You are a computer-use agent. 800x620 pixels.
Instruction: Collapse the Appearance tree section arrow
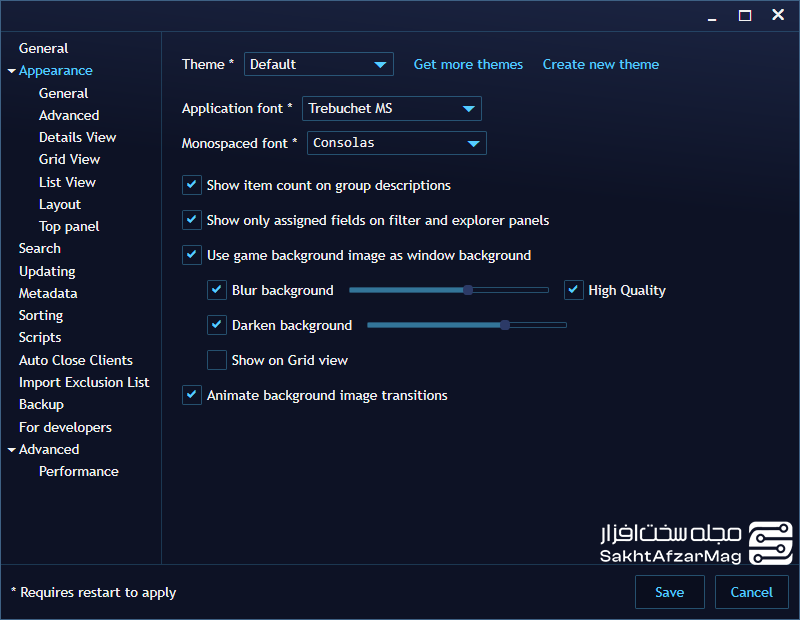[12, 71]
